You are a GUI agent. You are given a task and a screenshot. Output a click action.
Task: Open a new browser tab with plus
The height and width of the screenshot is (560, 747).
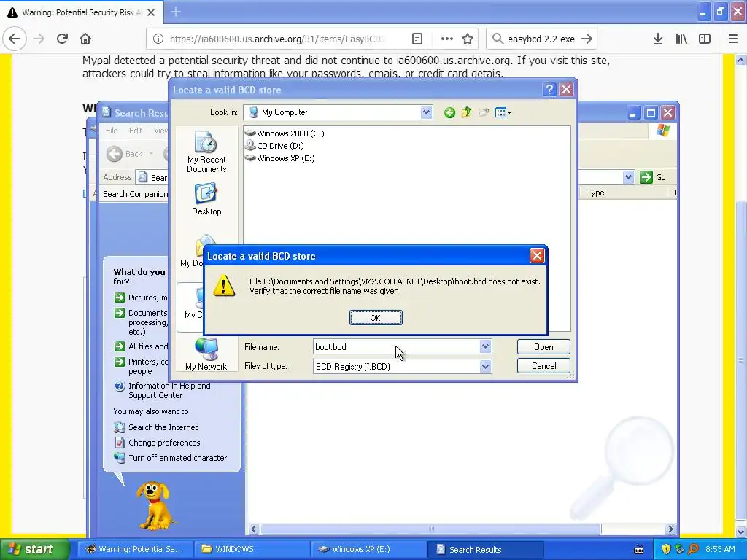176,12
